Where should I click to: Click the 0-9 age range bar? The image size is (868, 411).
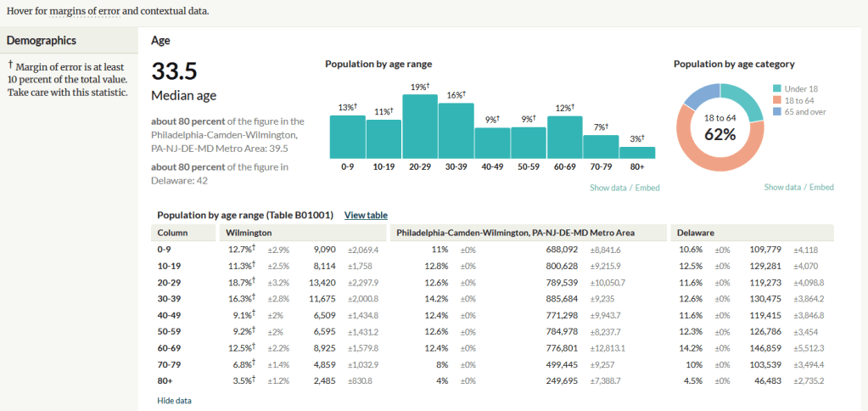pyautogui.click(x=347, y=137)
